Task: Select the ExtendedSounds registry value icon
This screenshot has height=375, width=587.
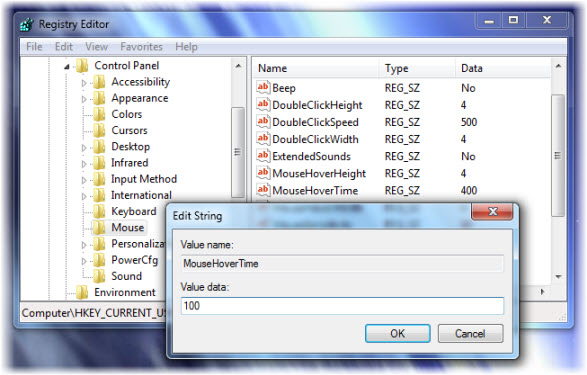Action: click(x=263, y=156)
